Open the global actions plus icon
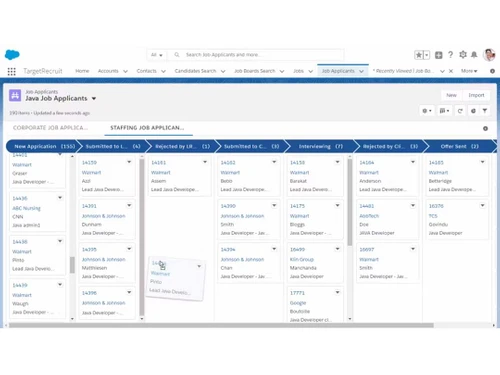Image resolution: width=500 pixels, height=375 pixels. click(439, 55)
